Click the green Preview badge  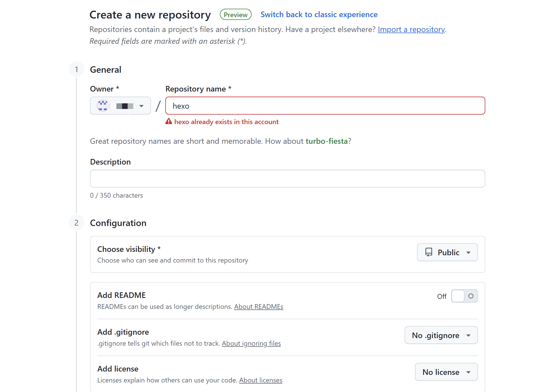pos(235,15)
